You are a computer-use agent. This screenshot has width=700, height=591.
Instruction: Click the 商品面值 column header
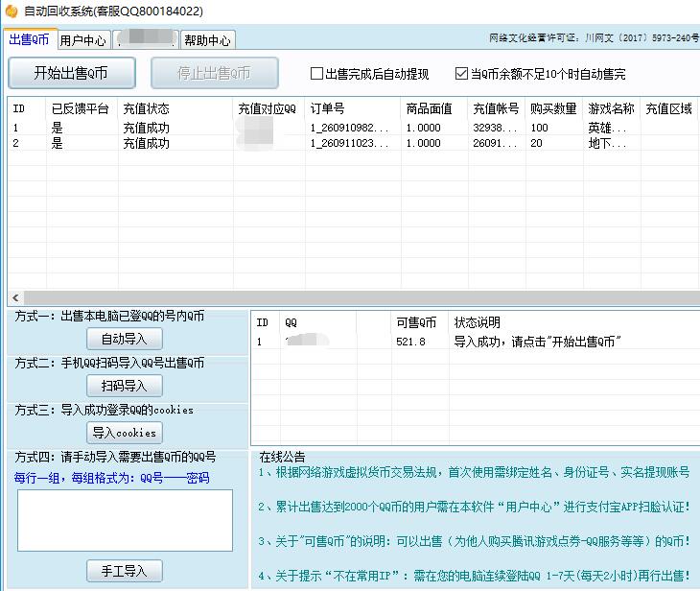pos(434,108)
